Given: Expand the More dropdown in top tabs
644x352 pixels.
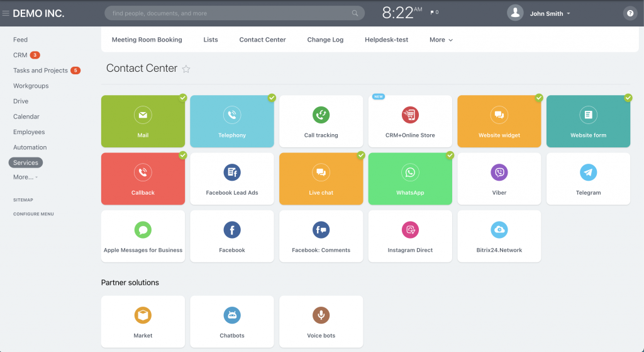Looking at the screenshot, I should click(x=441, y=40).
